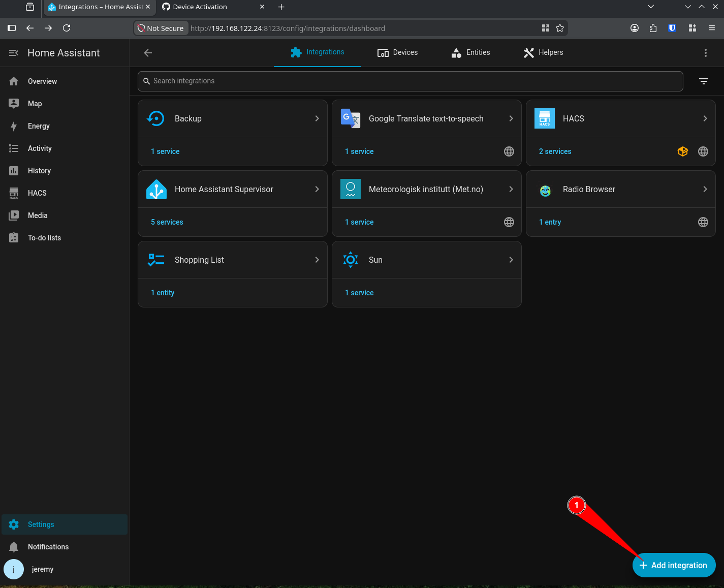Open the Bitwarden extension icon
Viewport: 724px width, 588px height.
click(x=672, y=28)
